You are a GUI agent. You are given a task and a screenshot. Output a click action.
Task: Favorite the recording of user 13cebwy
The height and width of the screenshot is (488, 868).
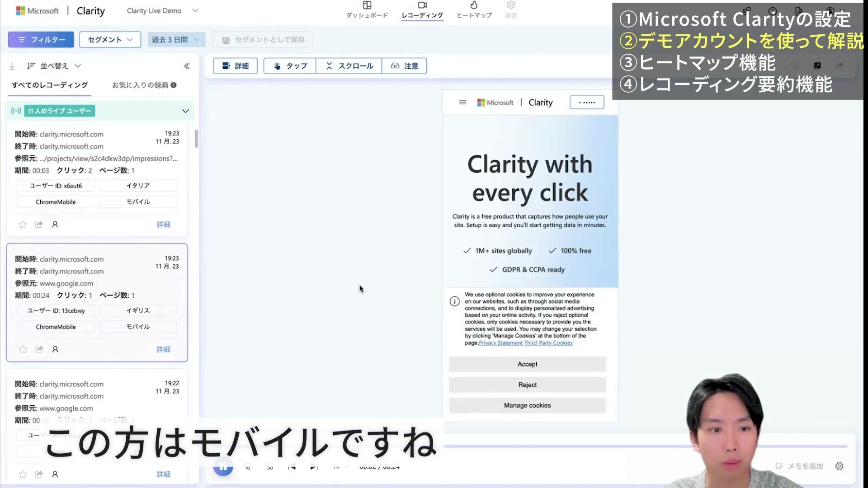(x=23, y=349)
